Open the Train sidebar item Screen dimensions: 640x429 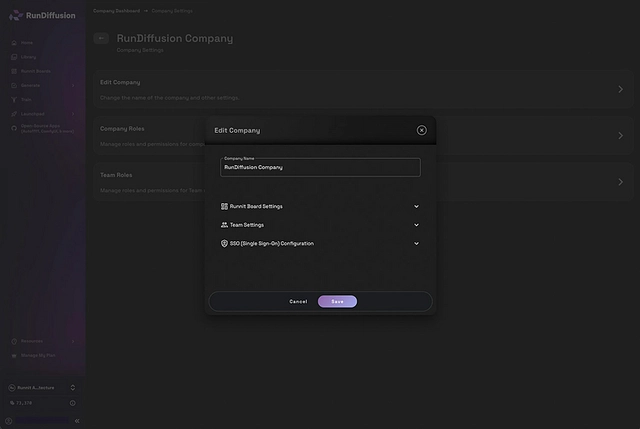click(21, 100)
